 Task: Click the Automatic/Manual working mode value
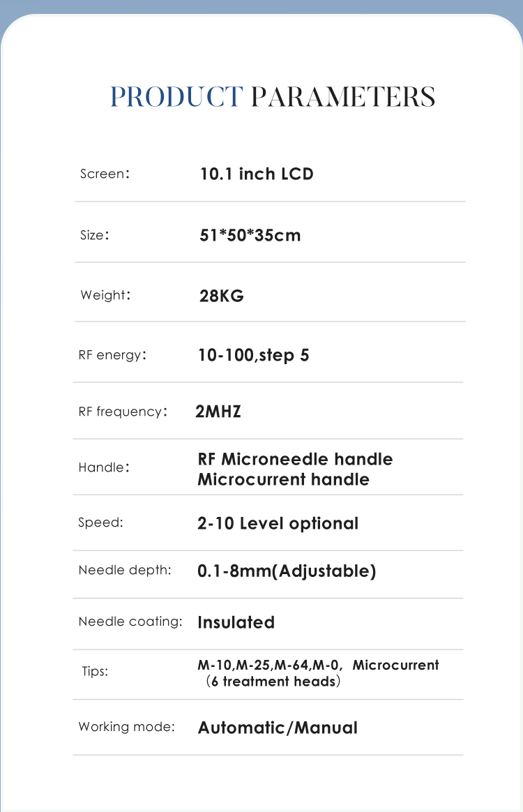(278, 728)
